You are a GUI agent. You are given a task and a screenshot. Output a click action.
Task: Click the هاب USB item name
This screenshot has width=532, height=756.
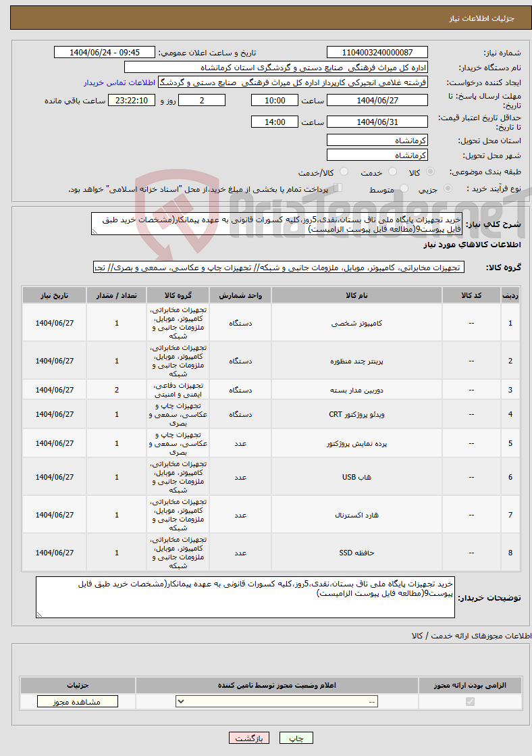(x=356, y=477)
